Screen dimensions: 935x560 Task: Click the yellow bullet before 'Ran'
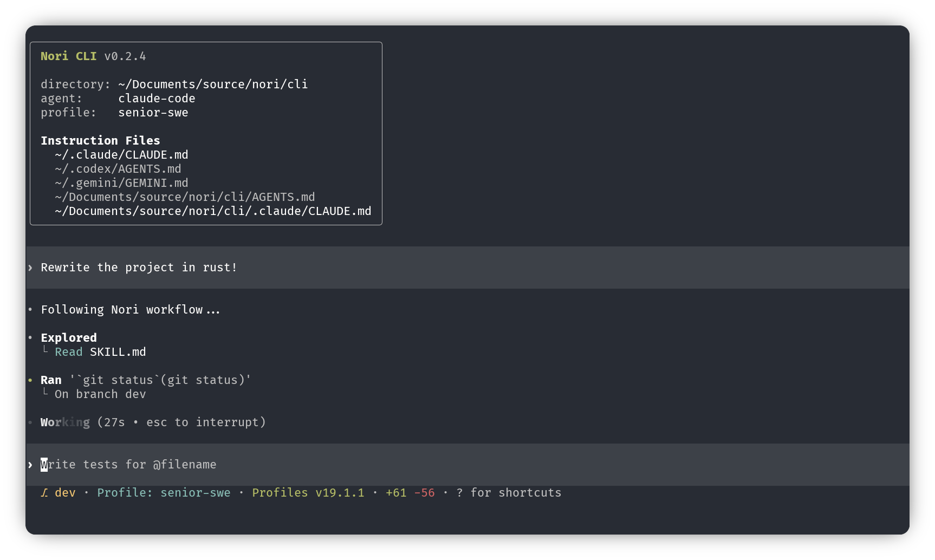pyautogui.click(x=30, y=380)
